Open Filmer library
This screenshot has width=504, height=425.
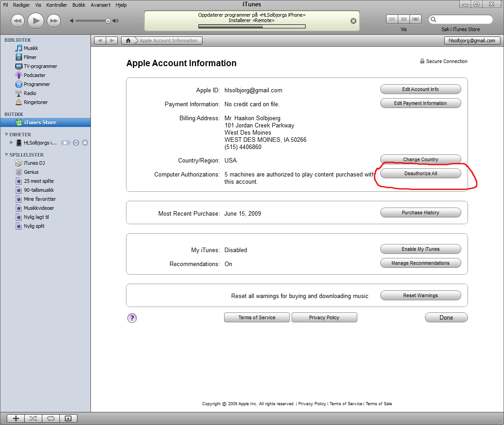coord(30,57)
